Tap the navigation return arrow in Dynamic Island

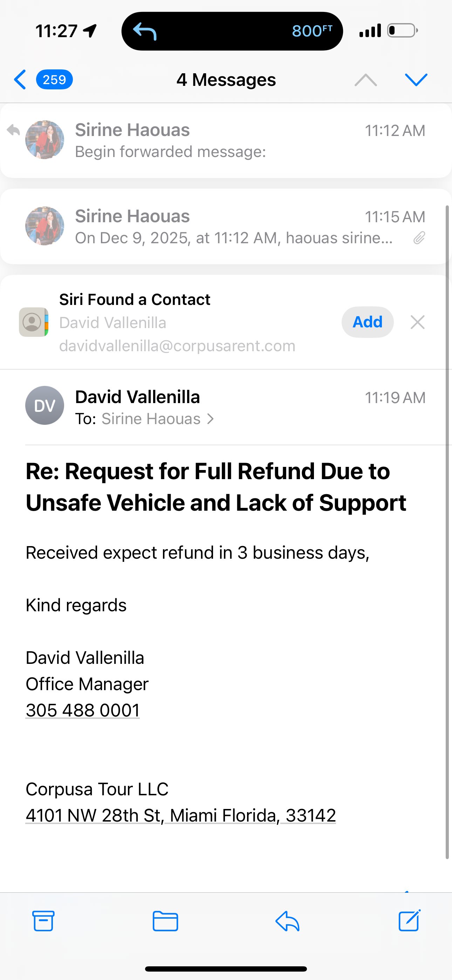click(145, 31)
